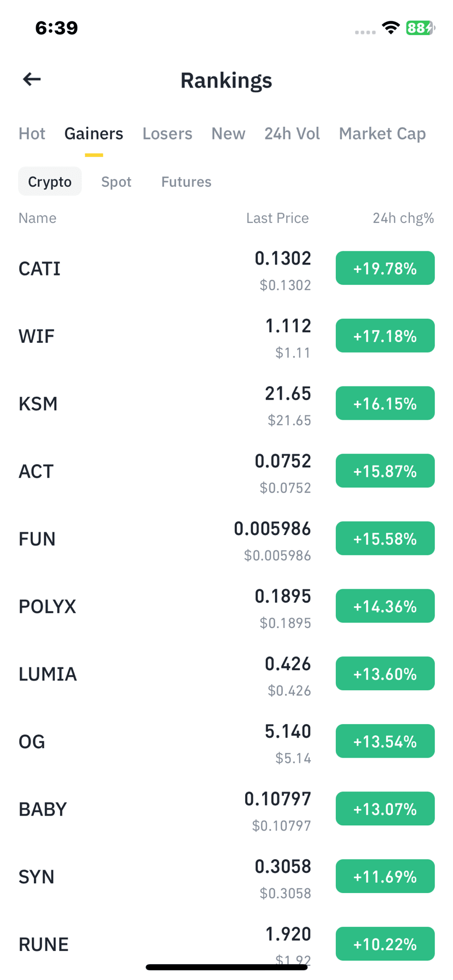The image size is (453, 980).
Task: Tap the CATI +19.78% change badge
Action: point(385,268)
